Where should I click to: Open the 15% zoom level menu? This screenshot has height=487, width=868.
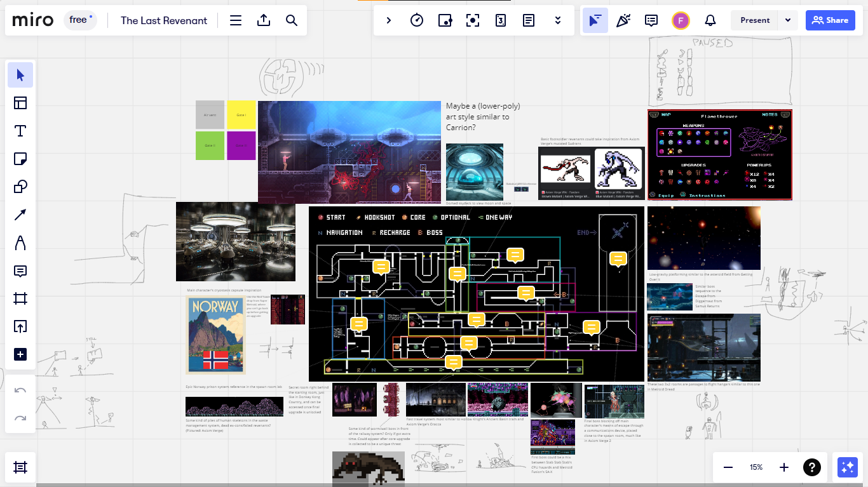[756, 467]
